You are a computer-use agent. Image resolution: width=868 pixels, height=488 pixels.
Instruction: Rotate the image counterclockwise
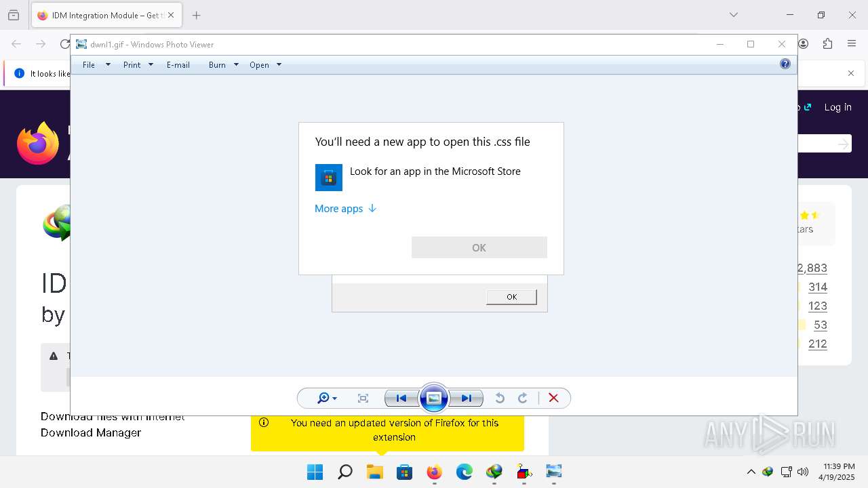coord(500,399)
